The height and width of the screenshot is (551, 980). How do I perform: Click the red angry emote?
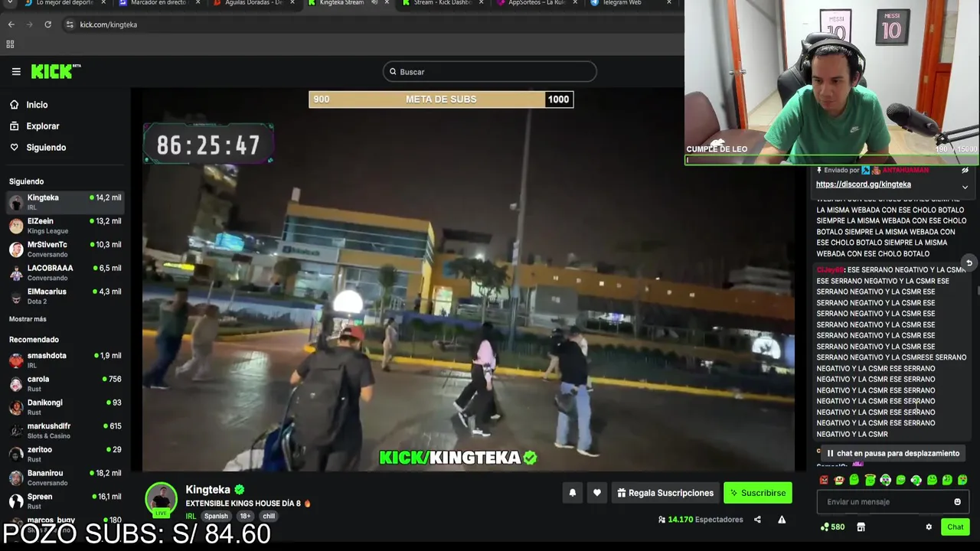tap(824, 480)
